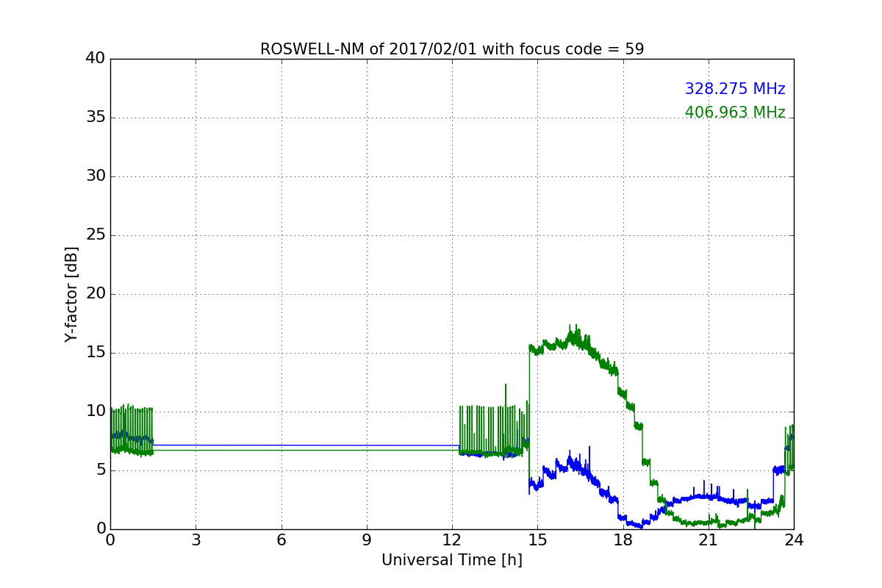
Task: Click the plot title mentioning ROSWELL-NM
Action: (x=452, y=49)
